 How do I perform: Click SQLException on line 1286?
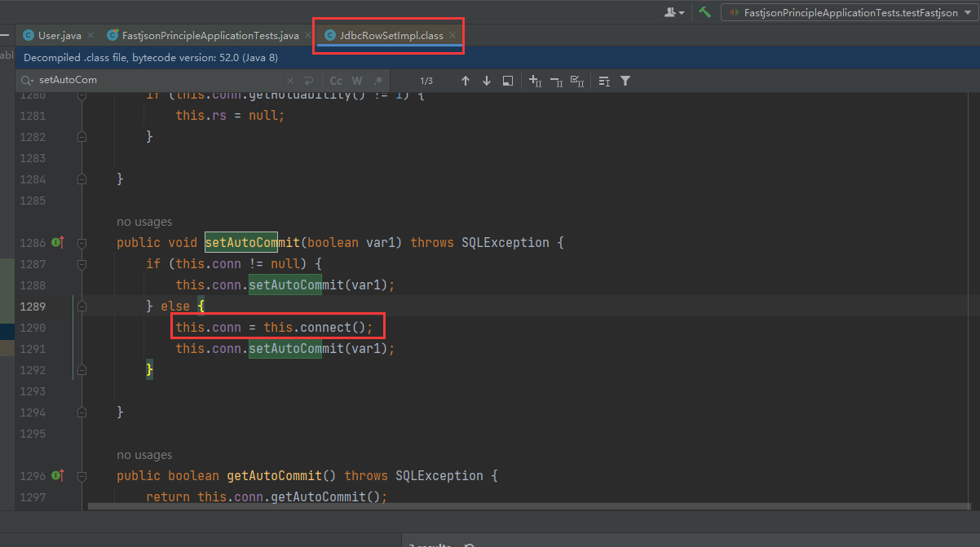(505, 243)
